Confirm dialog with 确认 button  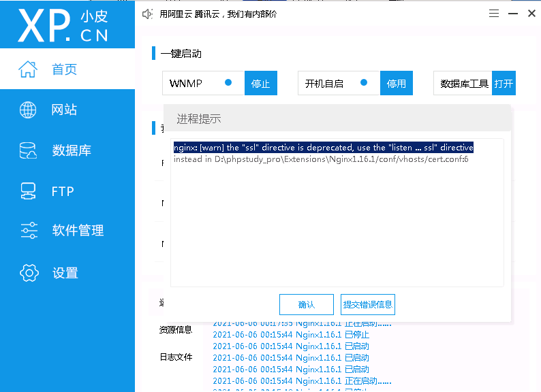click(307, 304)
